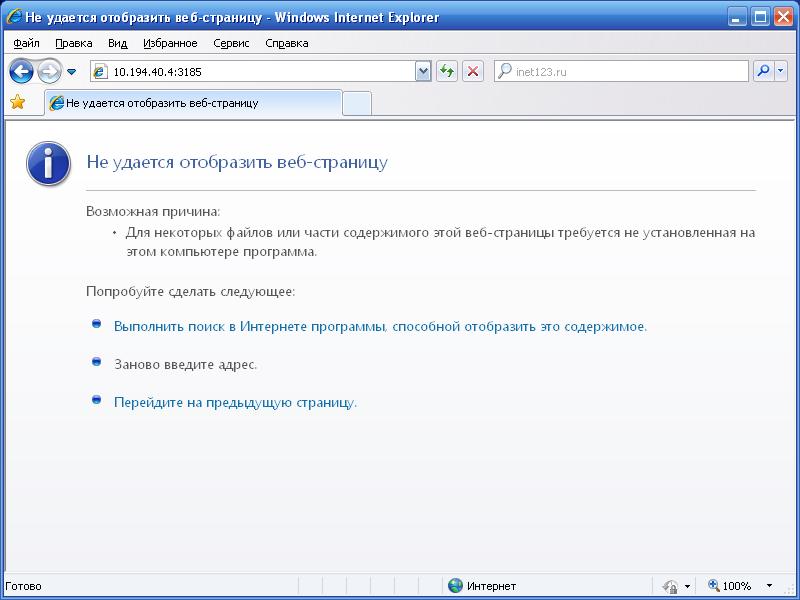Click the Refresh page icon
The height and width of the screenshot is (600, 800).
coord(447,71)
